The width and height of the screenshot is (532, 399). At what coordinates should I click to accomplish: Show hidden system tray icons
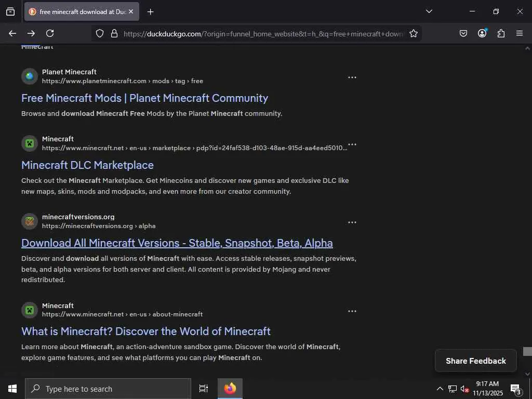pyautogui.click(x=440, y=389)
